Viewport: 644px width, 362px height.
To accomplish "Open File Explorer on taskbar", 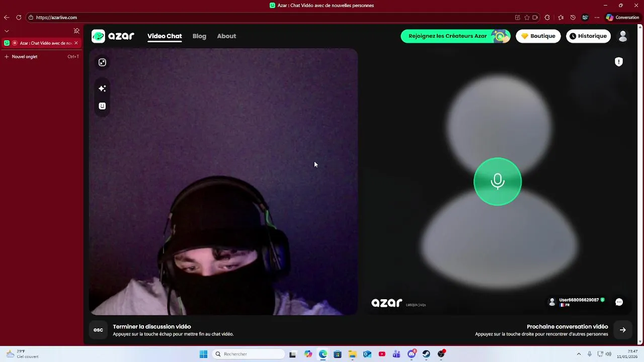I will (x=353, y=354).
